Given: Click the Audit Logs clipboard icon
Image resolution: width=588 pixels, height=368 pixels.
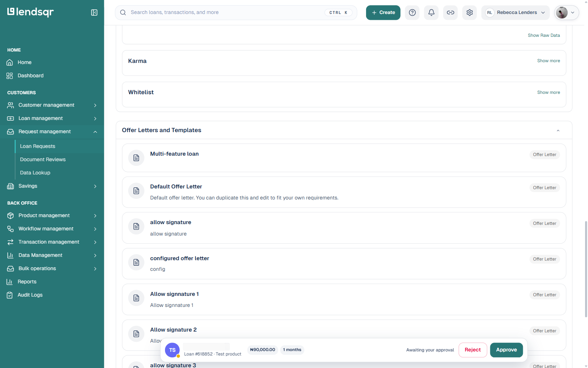Looking at the screenshot, I should pos(10,295).
